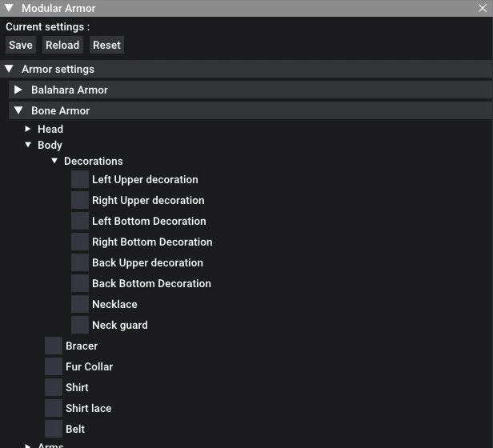Screen dimensions: 493x448
Task: Close the Modular Armor window
Action: click(x=483, y=8)
